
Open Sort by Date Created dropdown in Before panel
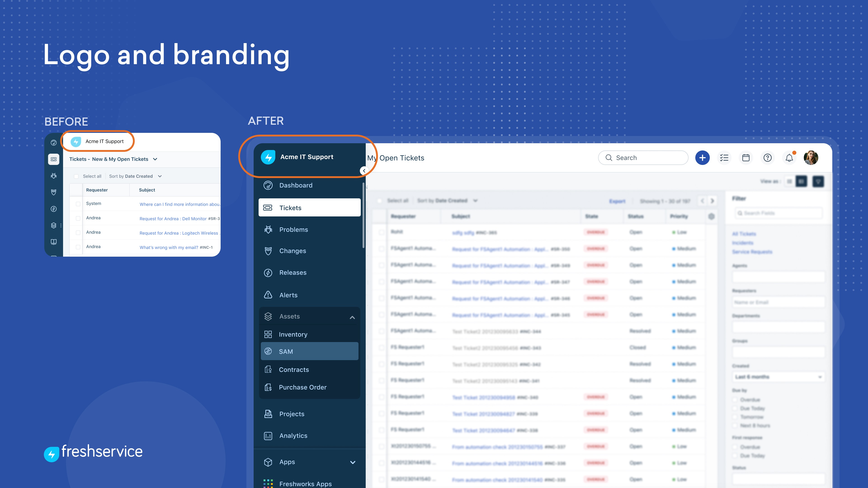(135, 176)
